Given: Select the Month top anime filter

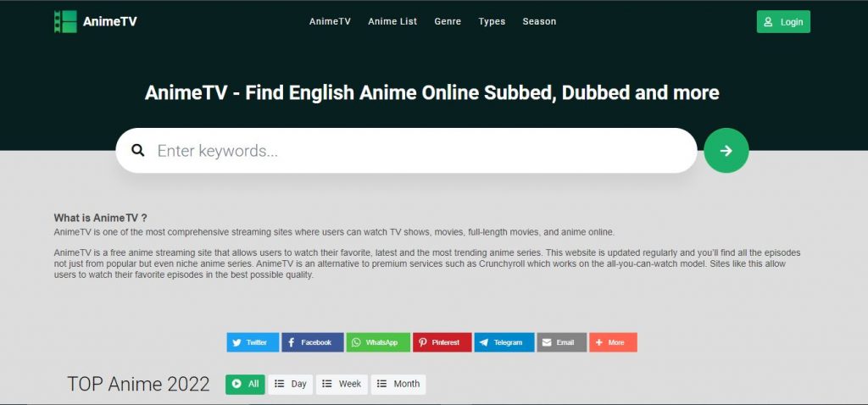Looking at the screenshot, I should pyautogui.click(x=398, y=384).
